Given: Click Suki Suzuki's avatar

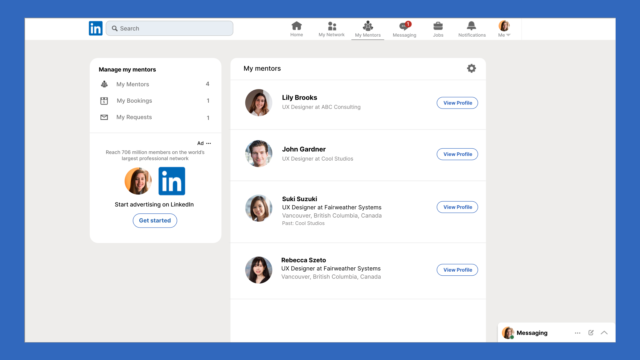Looking at the screenshot, I should tap(258, 208).
